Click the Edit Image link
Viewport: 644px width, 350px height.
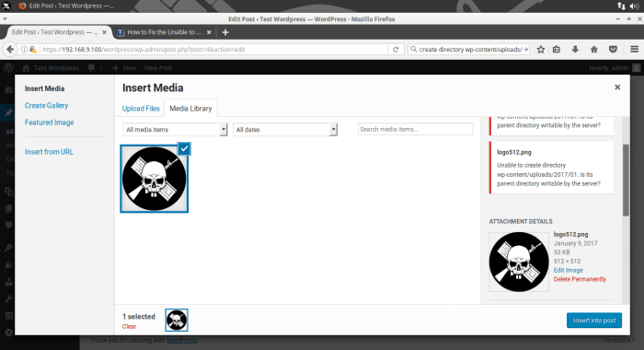click(x=568, y=270)
